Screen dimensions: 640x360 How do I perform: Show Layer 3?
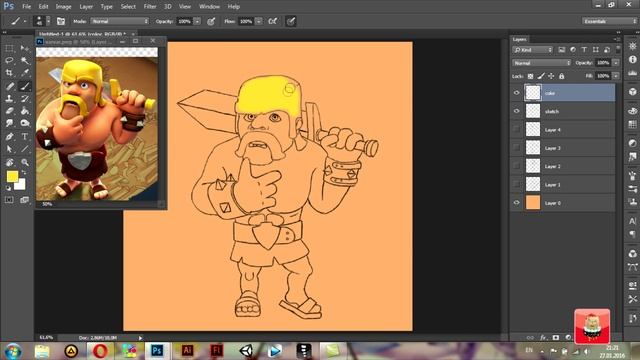point(516,148)
